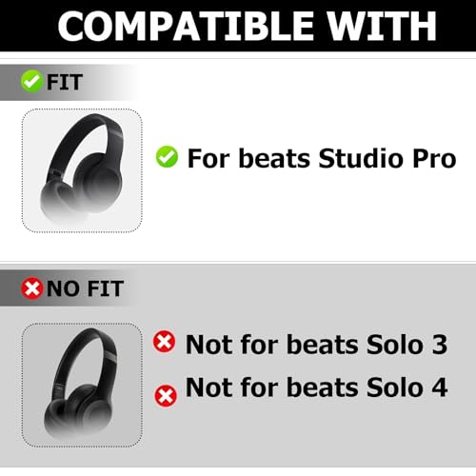The image size is (476, 476).
Task: Click the number 3 after Solo
Action: (440, 345)
